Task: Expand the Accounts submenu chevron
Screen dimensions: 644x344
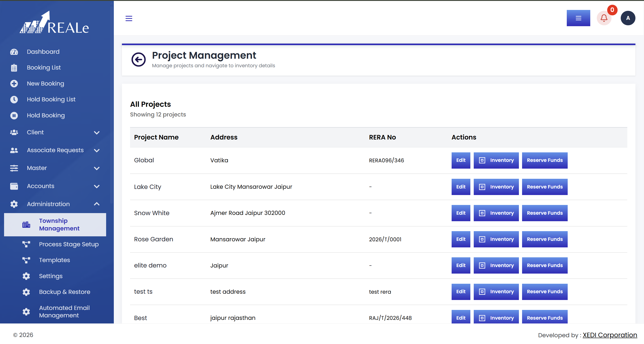Action: coord(97,186)
